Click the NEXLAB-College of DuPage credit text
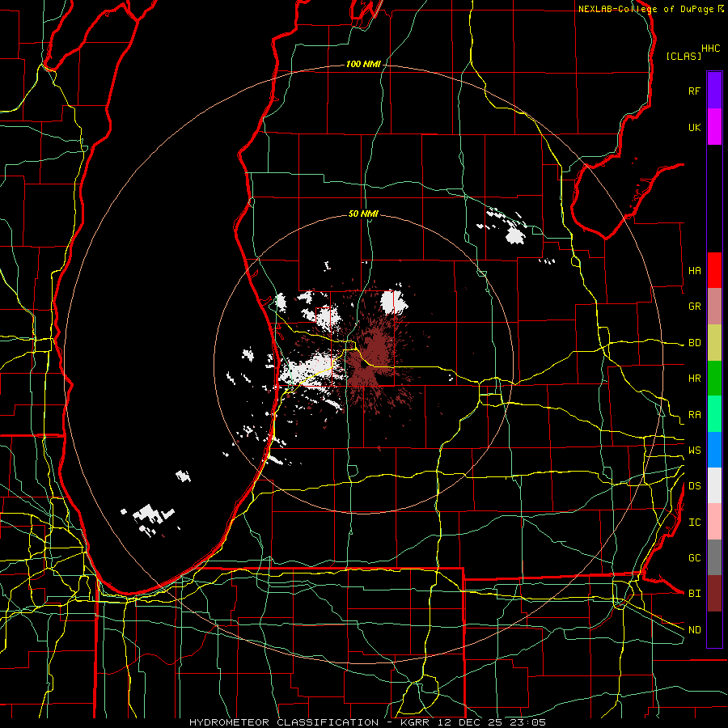The height and width of the screenshot is (728, 728). 645,9
